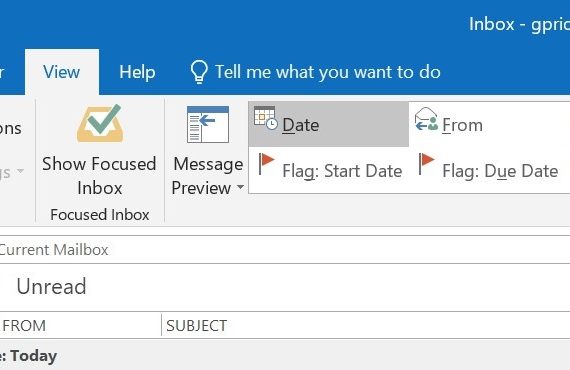
Task: Filter the message list by Unread
Action: pyautogui.click(x=51, y=286)
